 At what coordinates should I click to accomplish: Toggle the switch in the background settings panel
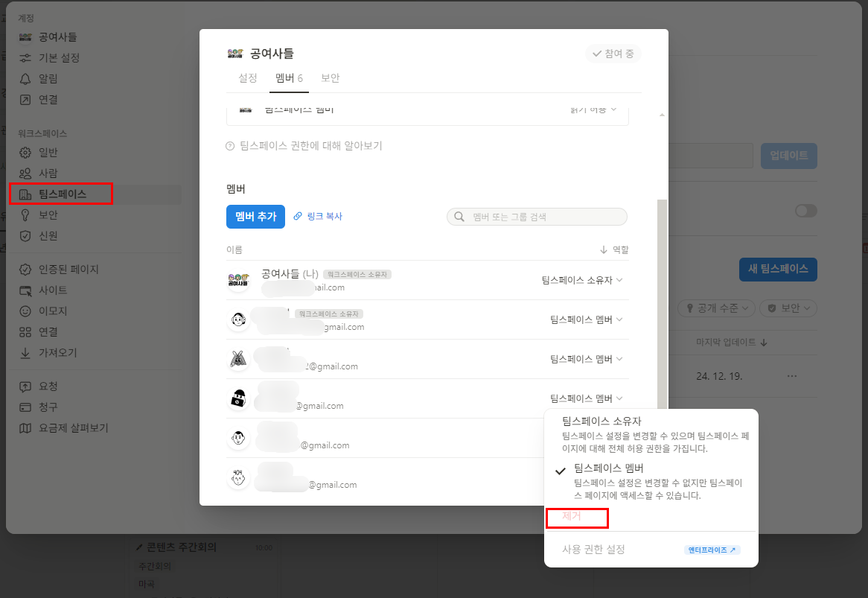coord(805,211)
